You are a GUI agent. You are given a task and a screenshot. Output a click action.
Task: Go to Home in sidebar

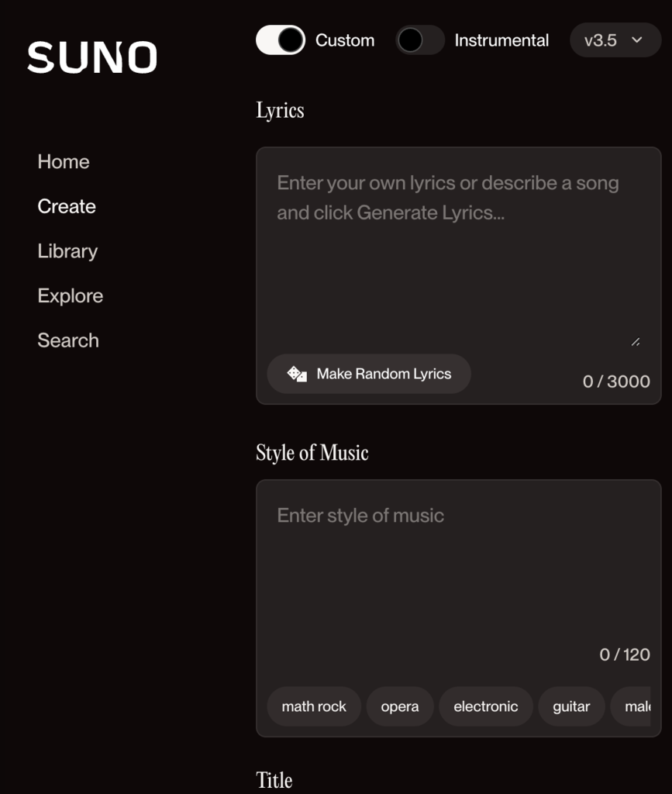pos(64,161)
